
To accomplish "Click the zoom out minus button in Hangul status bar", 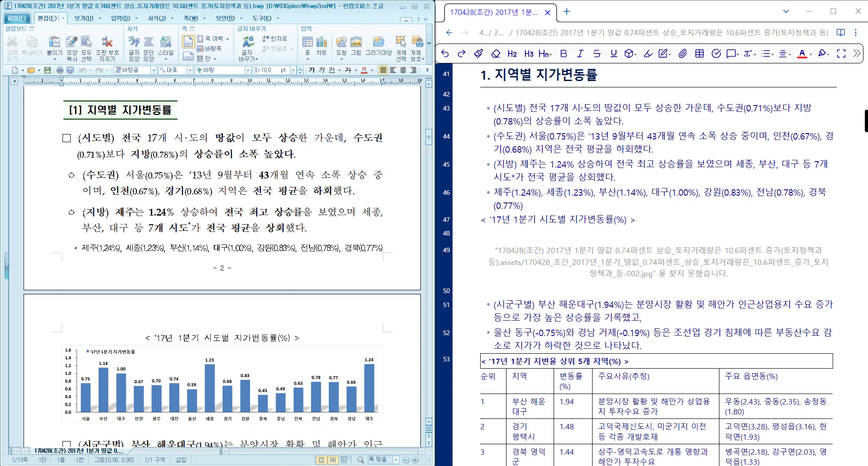I will (x=406, y=460).
